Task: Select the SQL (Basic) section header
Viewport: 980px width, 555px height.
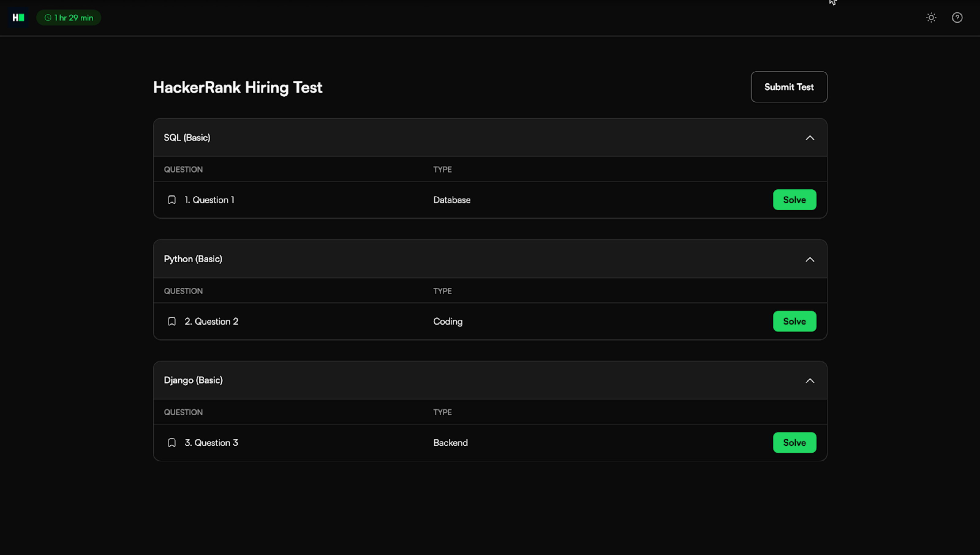Action: 187,138
